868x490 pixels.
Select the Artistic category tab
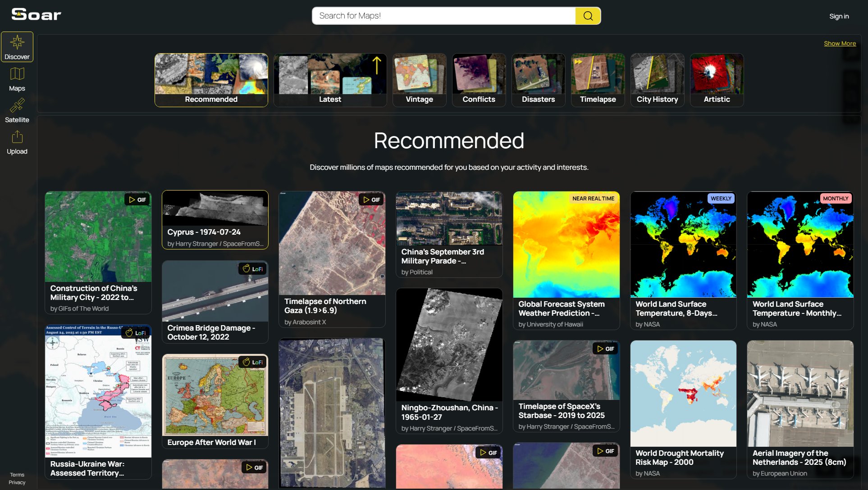717,80
